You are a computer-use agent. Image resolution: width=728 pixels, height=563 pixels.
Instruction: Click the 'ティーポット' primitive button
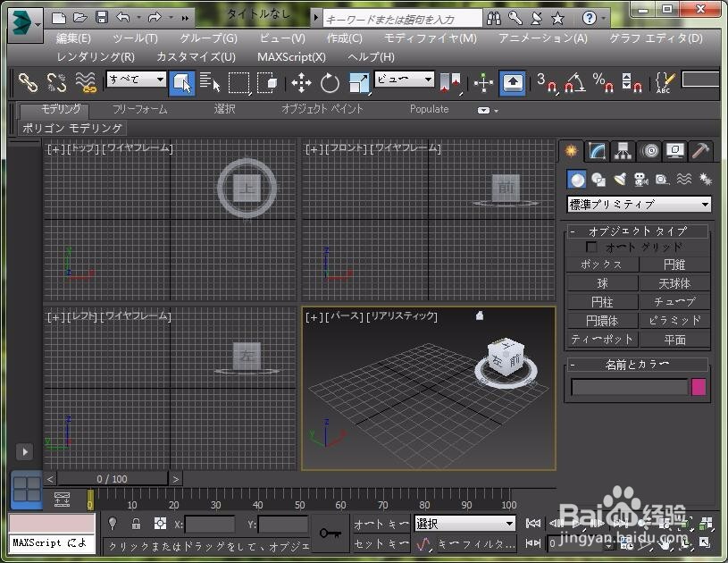pyautogui.click(x=602, y=339)
